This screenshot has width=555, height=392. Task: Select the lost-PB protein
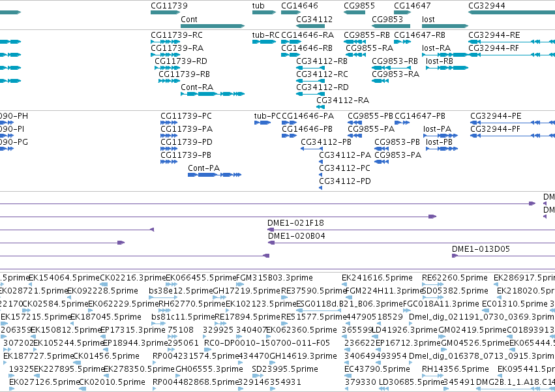pyautogui.click(x=442, y=149)
